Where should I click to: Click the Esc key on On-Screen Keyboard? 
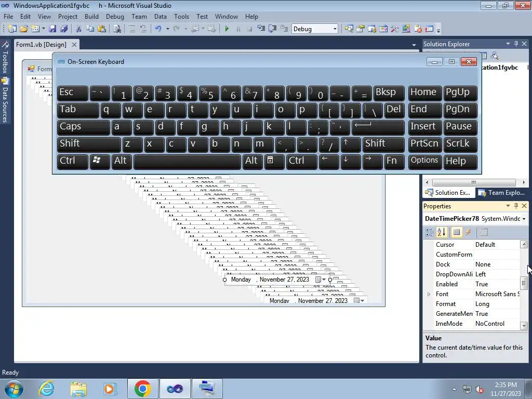[x=73, y=93]
